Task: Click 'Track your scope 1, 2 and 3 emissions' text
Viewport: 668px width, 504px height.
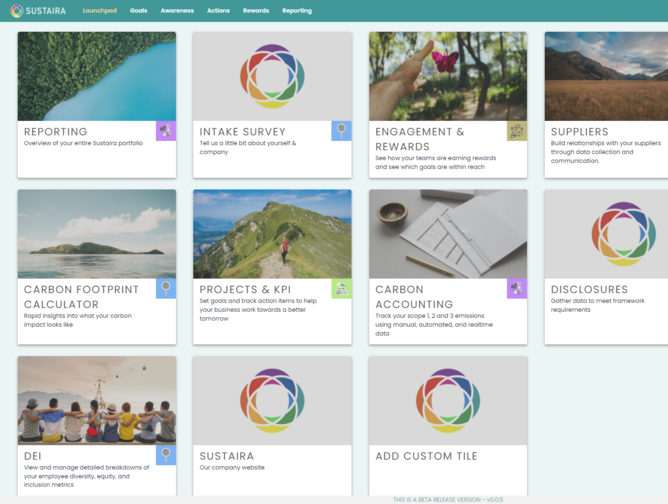Action: [434, 324]
